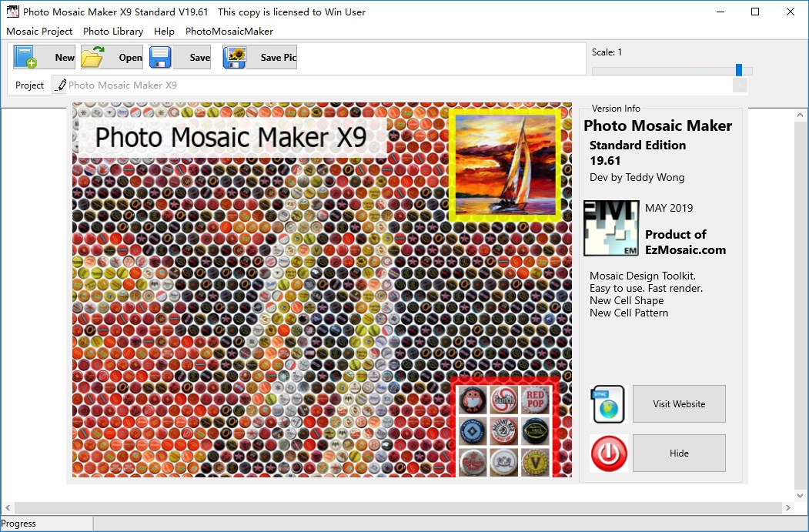Click the gold V bottle cap thumbnail
809x532 pixels.
coord(535,462)
